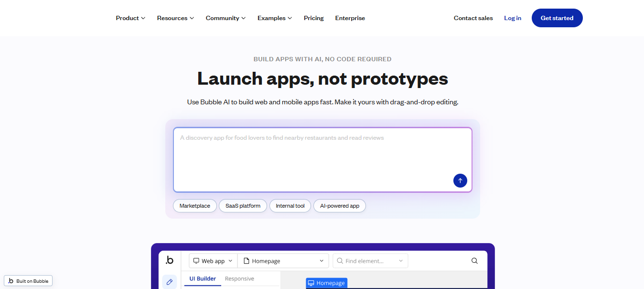Click the Build apps with AI tagline
The image size is (644, 289).
point(322,59)
